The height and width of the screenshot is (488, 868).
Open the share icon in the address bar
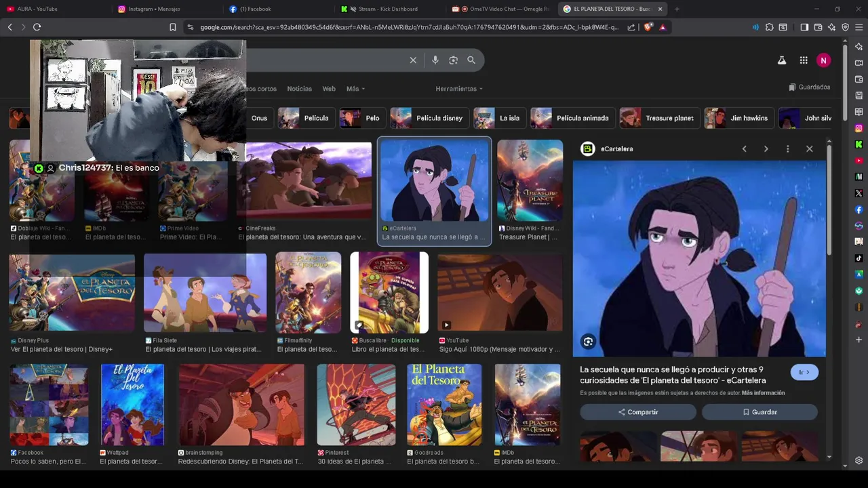631,27
